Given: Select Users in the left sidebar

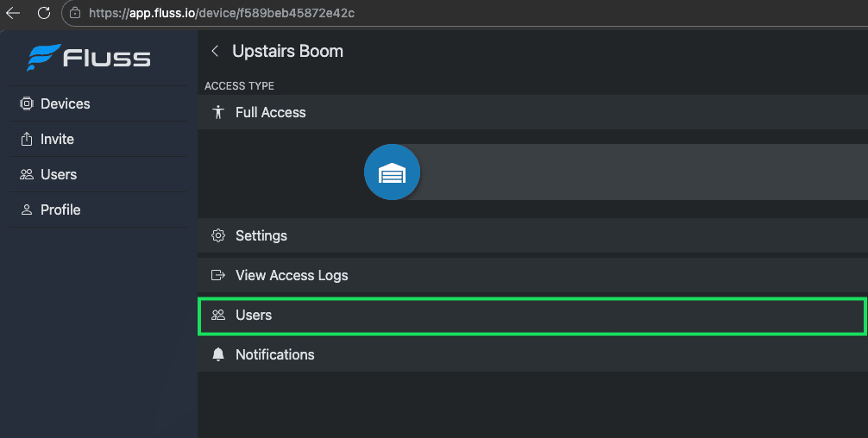Looking at the screenshot, I should [59, 174].
